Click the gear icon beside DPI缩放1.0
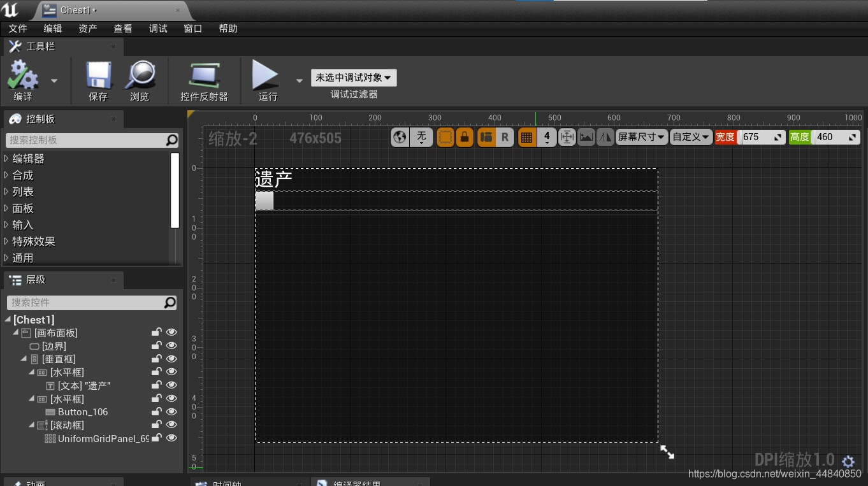Viewport: 868px width, 486px height. coord(848,461)
